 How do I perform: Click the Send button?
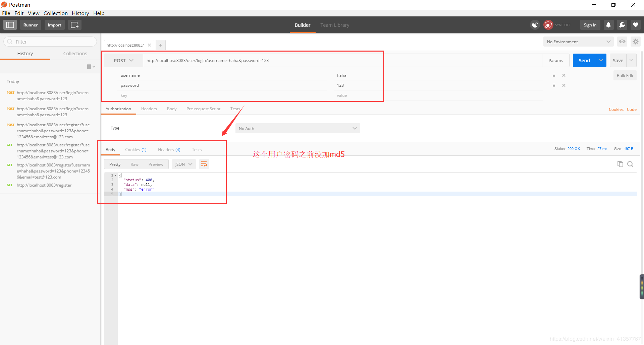click(584, 60)
